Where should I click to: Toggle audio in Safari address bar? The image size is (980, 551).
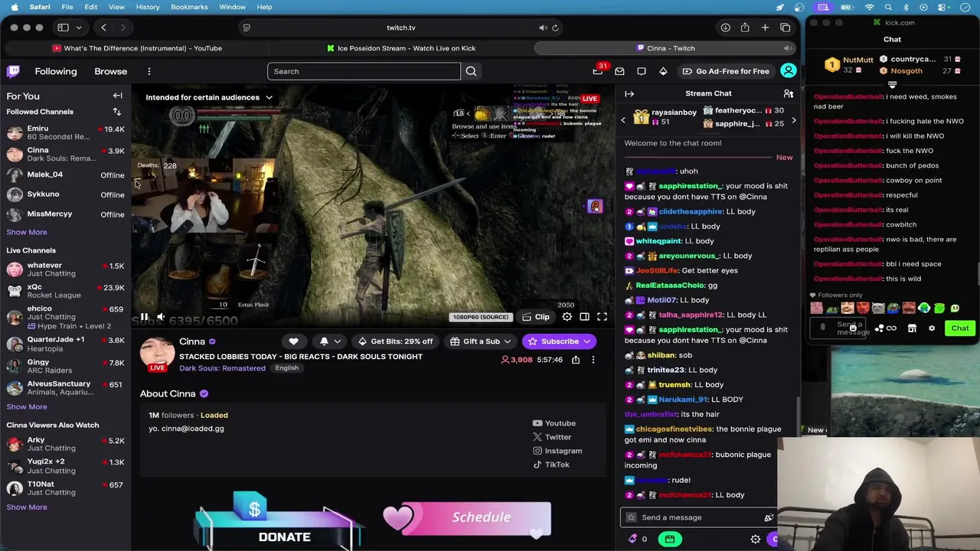[x=543, y=28]
